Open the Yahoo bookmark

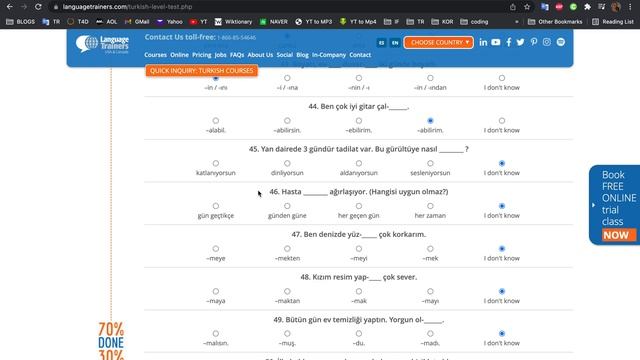point(170,22)
